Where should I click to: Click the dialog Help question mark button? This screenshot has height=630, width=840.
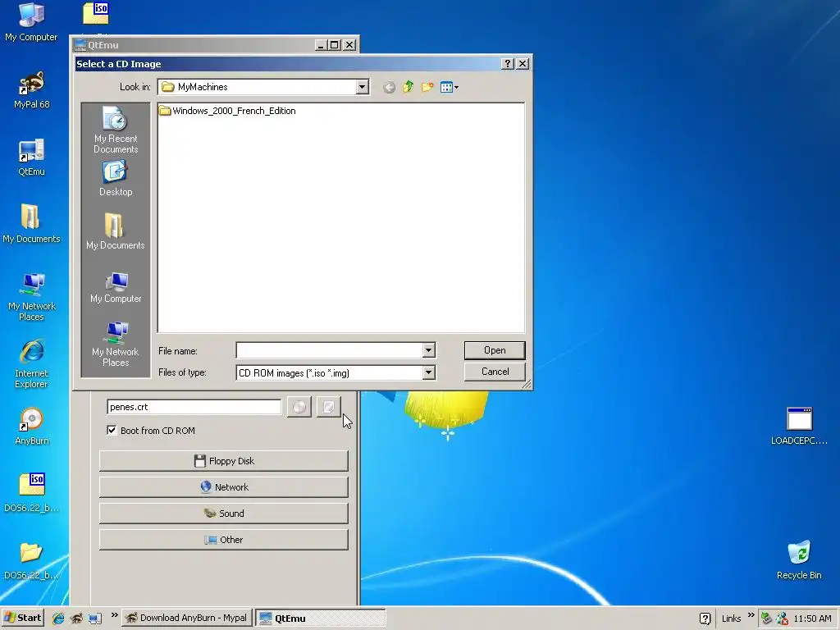tap(507, 64)
